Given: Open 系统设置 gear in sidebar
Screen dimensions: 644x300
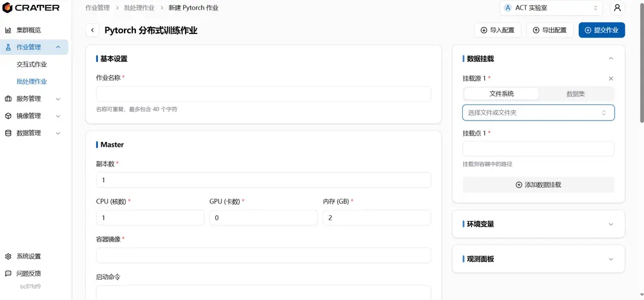Looking at the screenshot, I should point(29,256).
